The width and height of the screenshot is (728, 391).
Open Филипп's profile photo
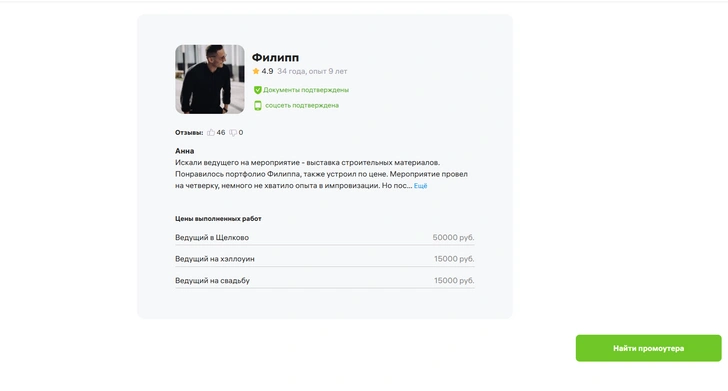click(x=210, y=79)
